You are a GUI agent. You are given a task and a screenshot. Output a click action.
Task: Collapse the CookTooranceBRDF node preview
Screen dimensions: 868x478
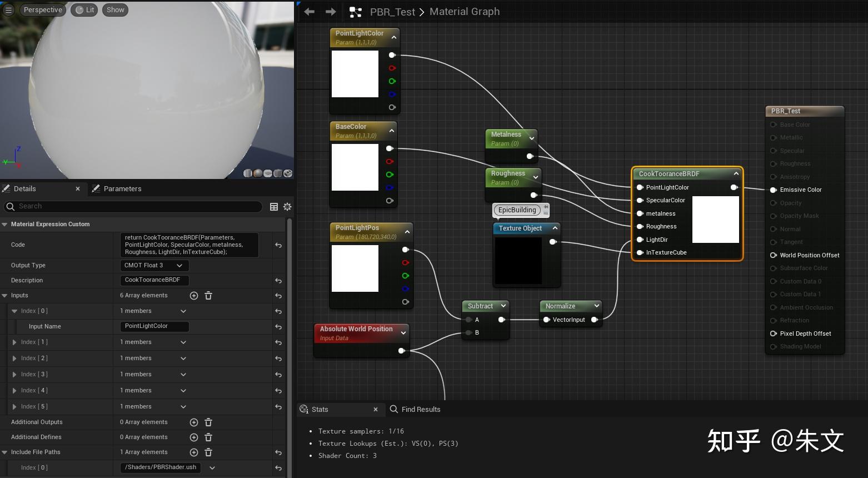pyautogui.click(x=736, y=174)
